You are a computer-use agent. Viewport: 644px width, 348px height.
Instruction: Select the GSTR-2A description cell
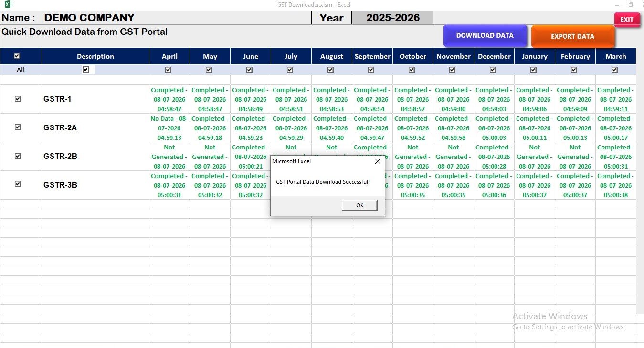pos(95,128)
